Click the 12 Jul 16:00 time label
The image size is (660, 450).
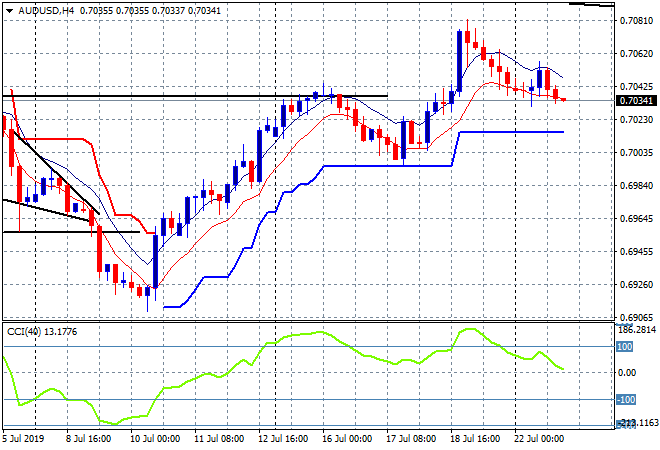tap(283, 439)
